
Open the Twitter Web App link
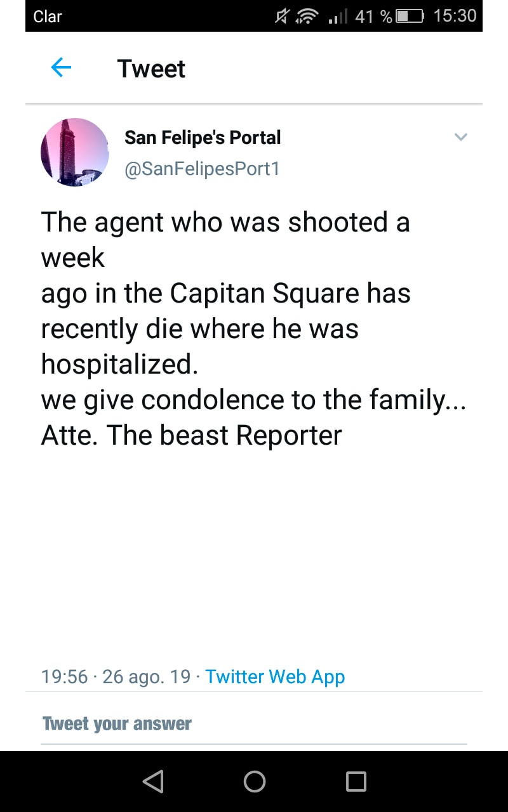pyautogui.click(x=275, y=676)
